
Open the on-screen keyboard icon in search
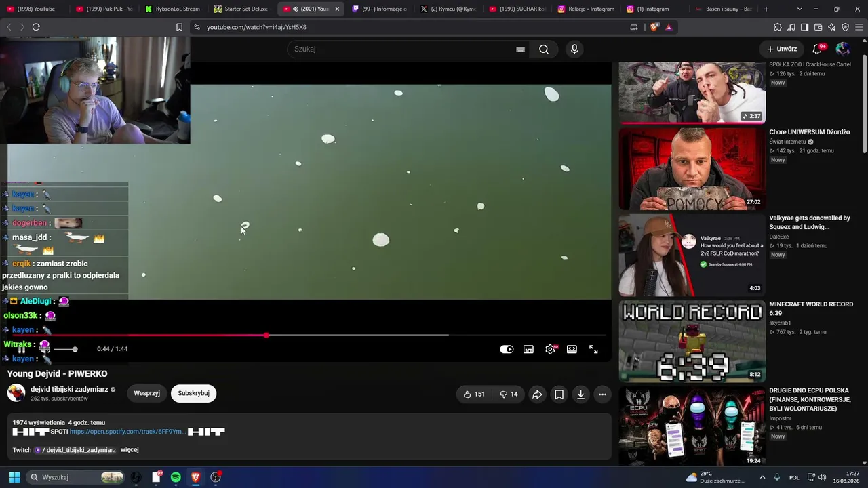click(520, 49)
